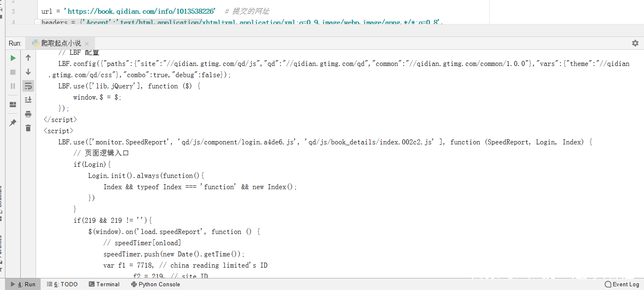644x290 pixels.
Task: Stop the running script
Action: pos(12,72)
